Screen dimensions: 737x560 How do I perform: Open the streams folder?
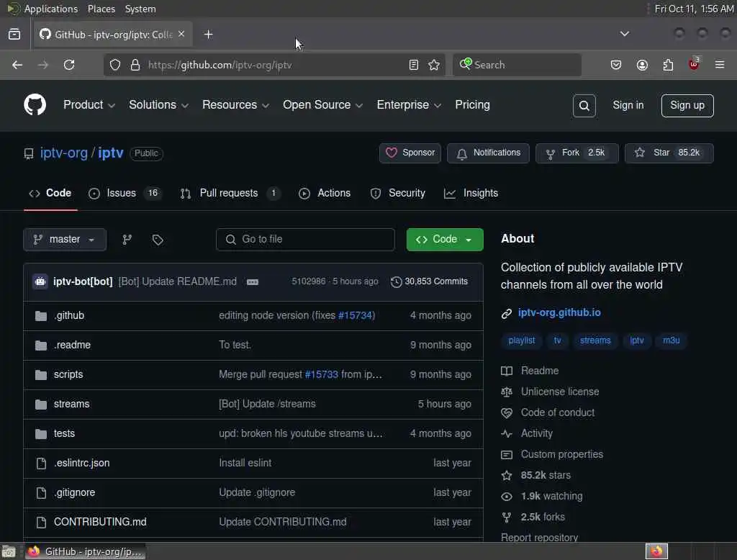[x=71, y=404]
